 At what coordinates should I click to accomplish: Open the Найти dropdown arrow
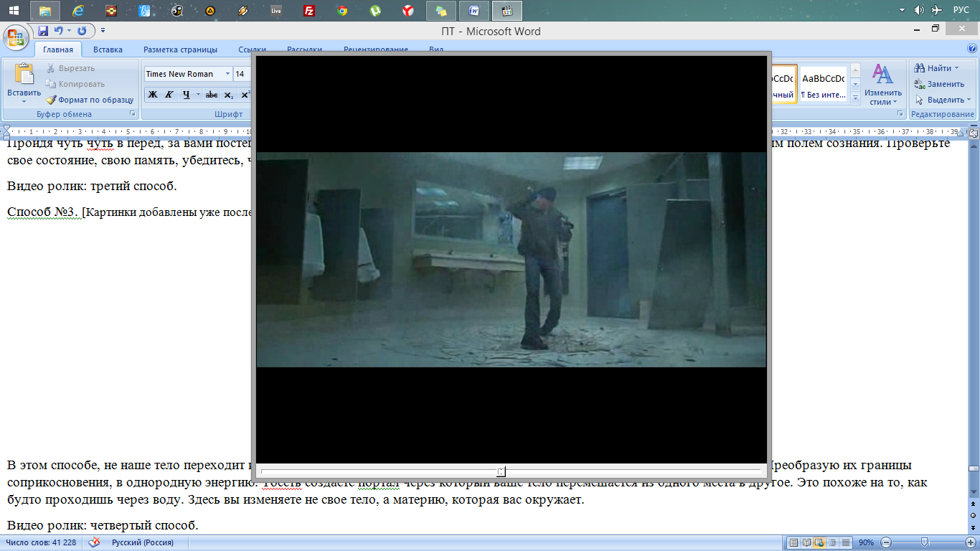[x=957, y=68]
